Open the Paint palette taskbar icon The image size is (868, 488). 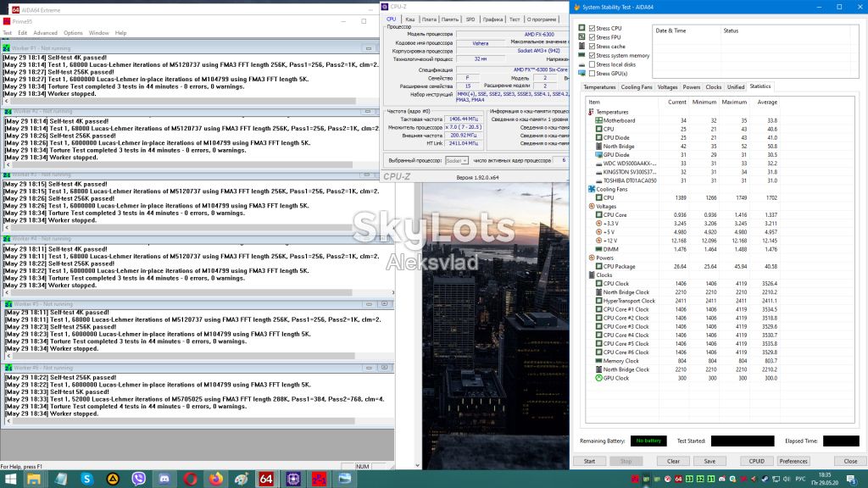[242, 479]
